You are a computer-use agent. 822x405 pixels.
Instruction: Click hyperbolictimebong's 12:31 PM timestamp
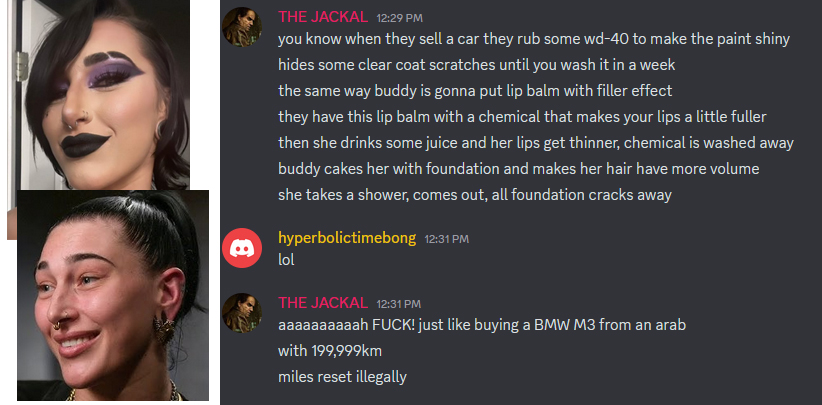point(447,239)
